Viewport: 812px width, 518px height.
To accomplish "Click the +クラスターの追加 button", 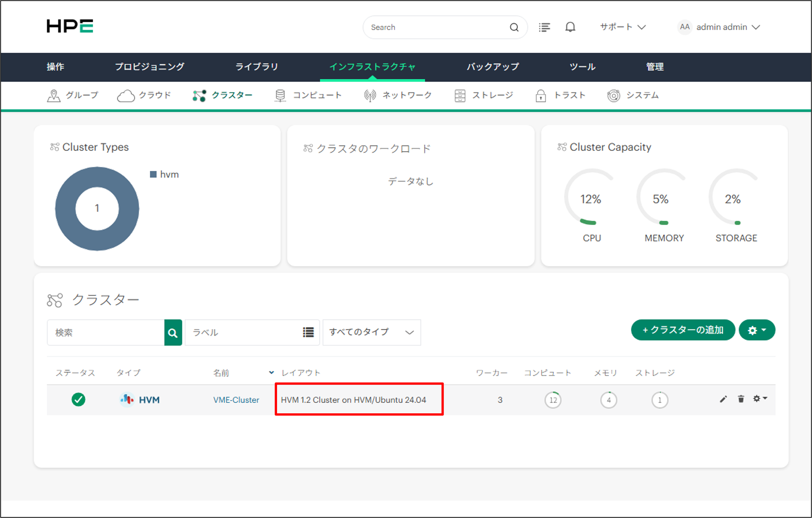I will point(683,330).
